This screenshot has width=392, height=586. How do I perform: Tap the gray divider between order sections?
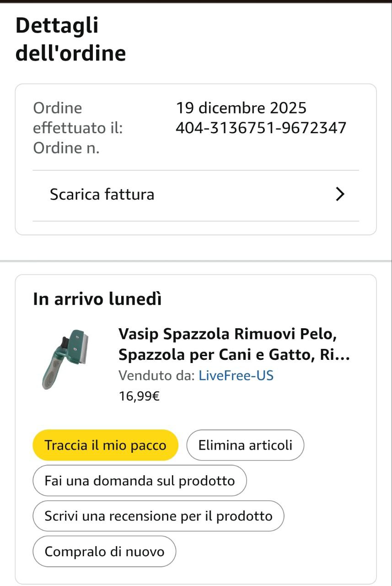(196, 261)
